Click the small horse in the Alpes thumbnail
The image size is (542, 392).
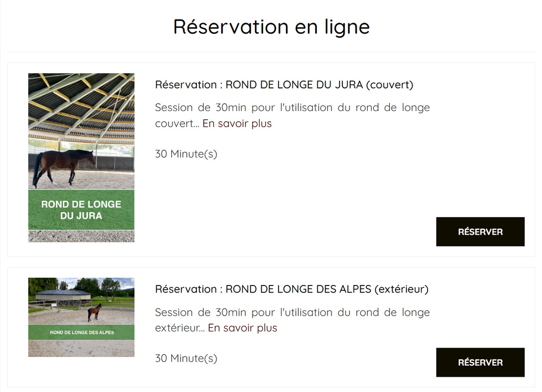pos(95,312)
